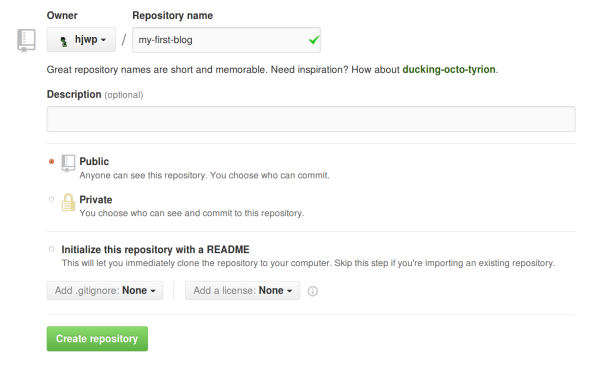Click the green checkmark in repository name field

(314, 39)
